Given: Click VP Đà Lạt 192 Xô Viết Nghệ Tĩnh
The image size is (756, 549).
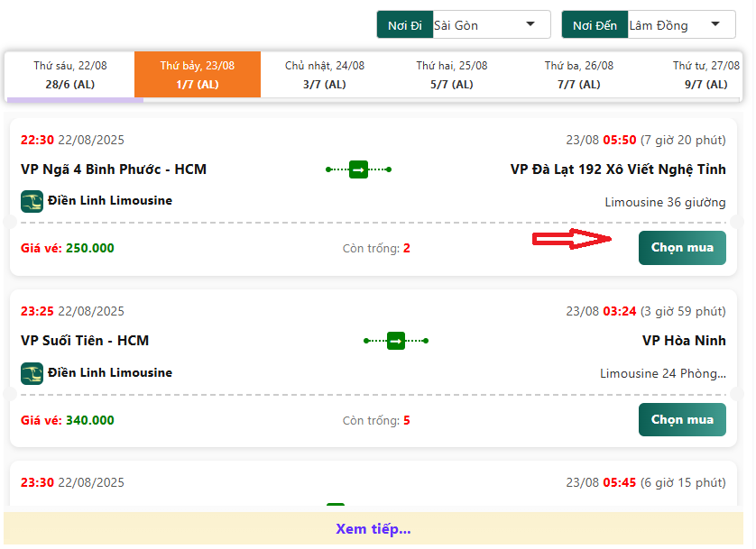Looking at the screenshot, I should pos(618,169).
